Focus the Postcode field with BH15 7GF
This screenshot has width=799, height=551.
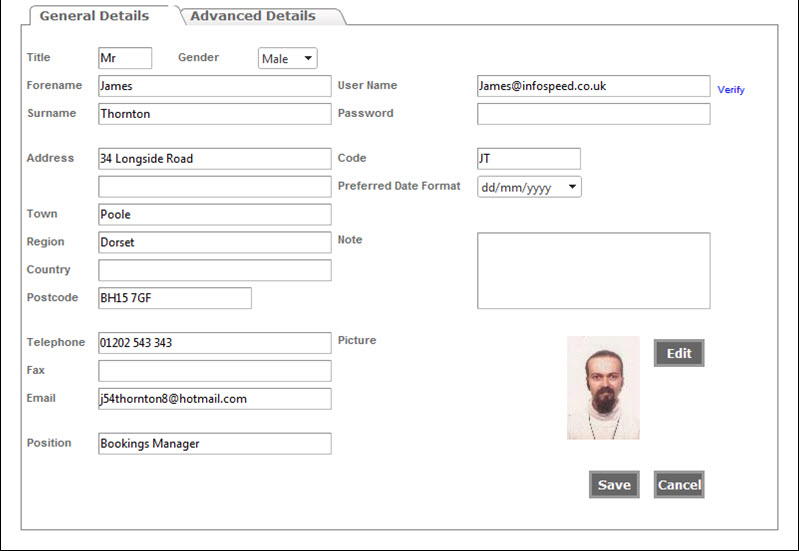[x=174, y=298]
